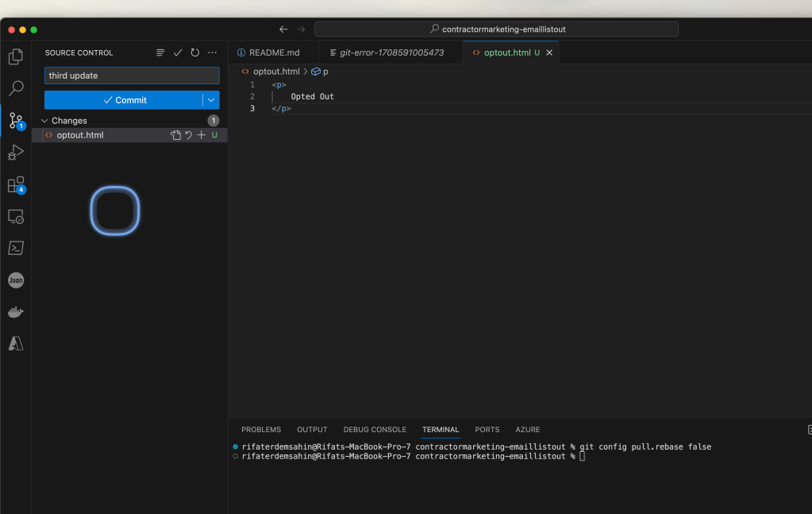Open Source Control view icon
This screenshot has height=514, width=812.
point(16,121)
